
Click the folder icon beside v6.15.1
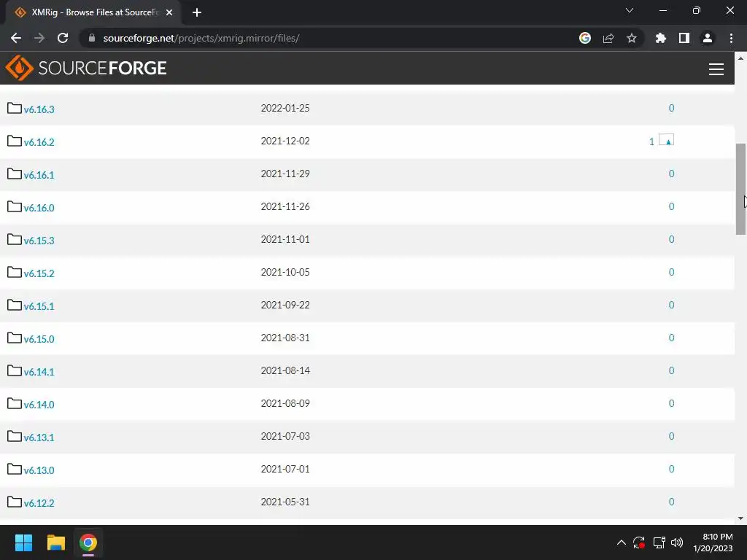15,306
